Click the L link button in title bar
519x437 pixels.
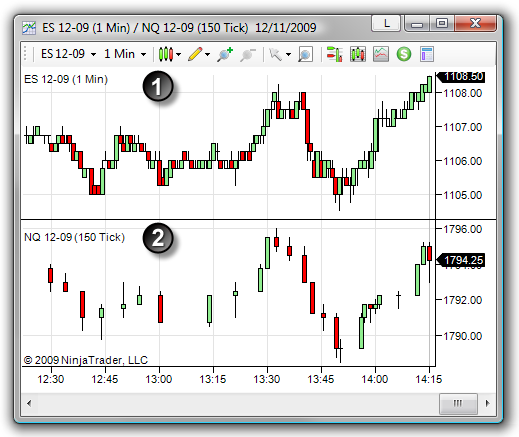(x=386, y=24)
